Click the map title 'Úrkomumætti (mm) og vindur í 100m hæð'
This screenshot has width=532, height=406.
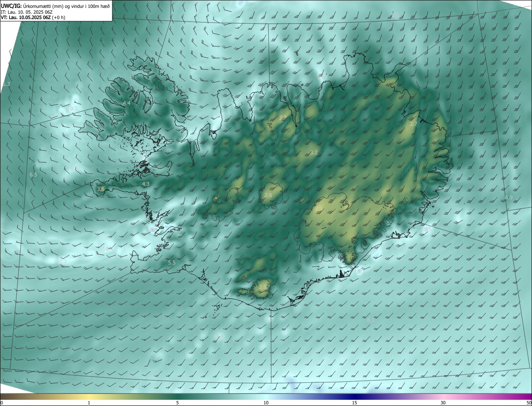pyautogui.click(x=66, y=5)
